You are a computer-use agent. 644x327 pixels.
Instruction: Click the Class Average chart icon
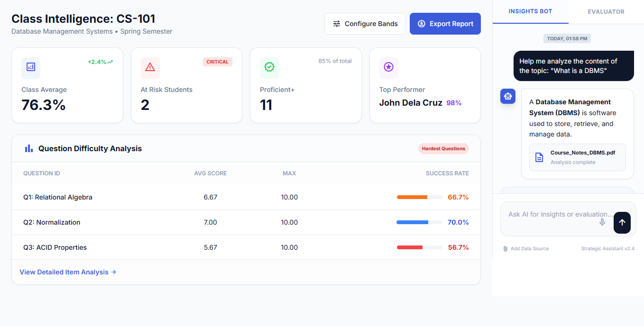point(31,67)
